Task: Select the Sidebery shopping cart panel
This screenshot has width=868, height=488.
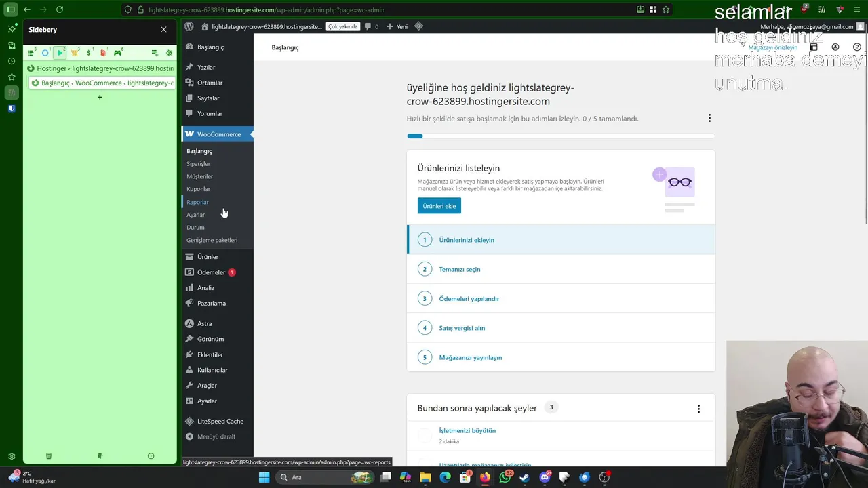Action: pos(75,53)
